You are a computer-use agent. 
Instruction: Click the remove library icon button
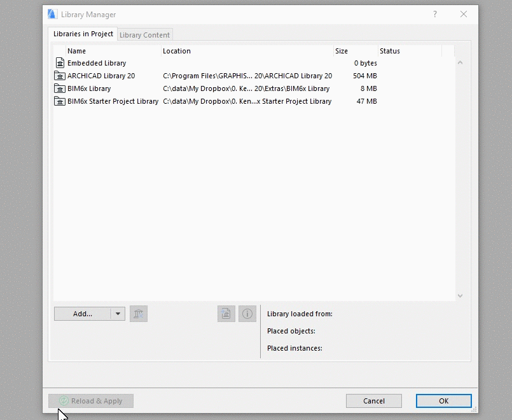click(139, 314)
